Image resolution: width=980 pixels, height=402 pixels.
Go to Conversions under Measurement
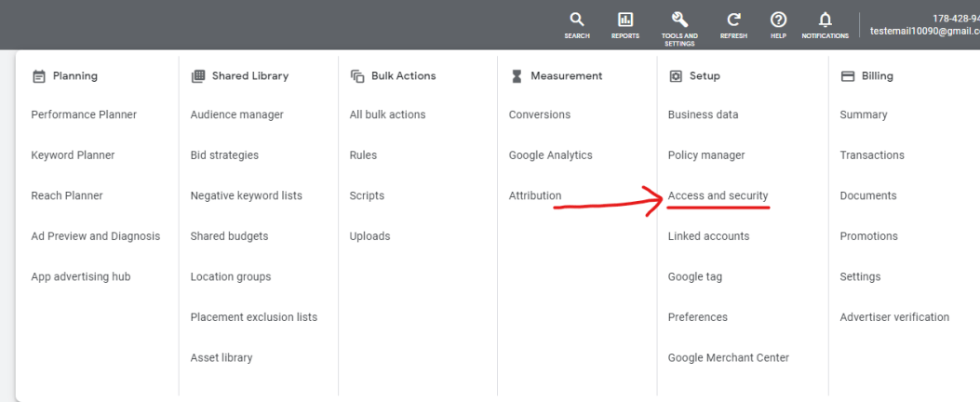coord(539,115)
